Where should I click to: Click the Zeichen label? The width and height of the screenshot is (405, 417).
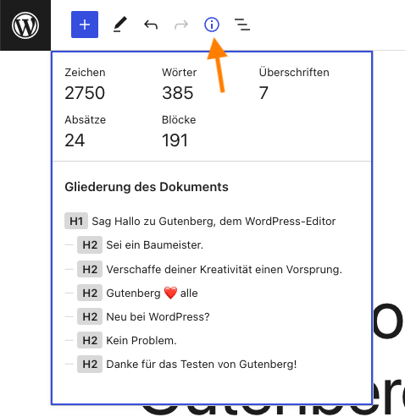[x=85, y=72]
